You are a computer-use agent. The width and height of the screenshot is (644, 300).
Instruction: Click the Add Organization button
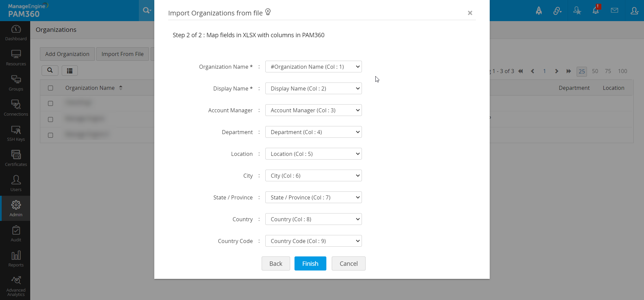coord(67,54)
